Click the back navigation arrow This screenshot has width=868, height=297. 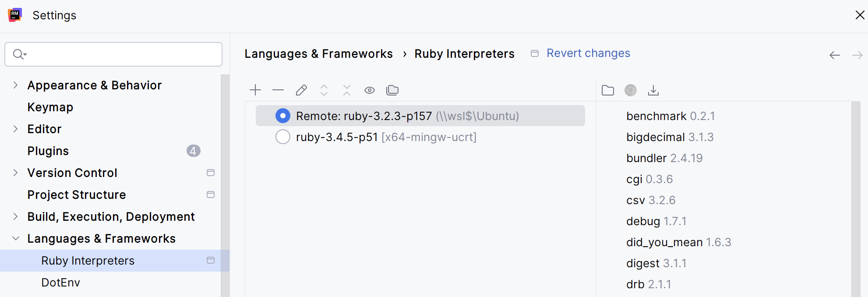click(x=835, y=55)
